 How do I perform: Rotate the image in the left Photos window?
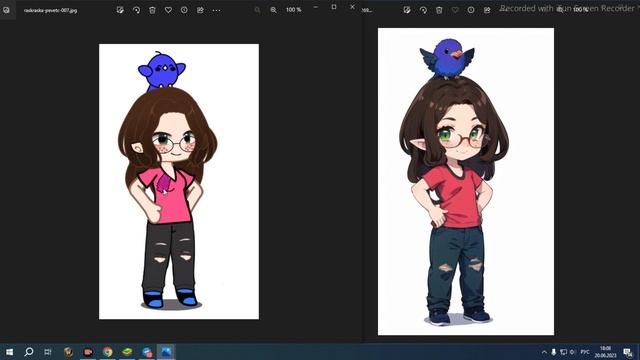136,10
